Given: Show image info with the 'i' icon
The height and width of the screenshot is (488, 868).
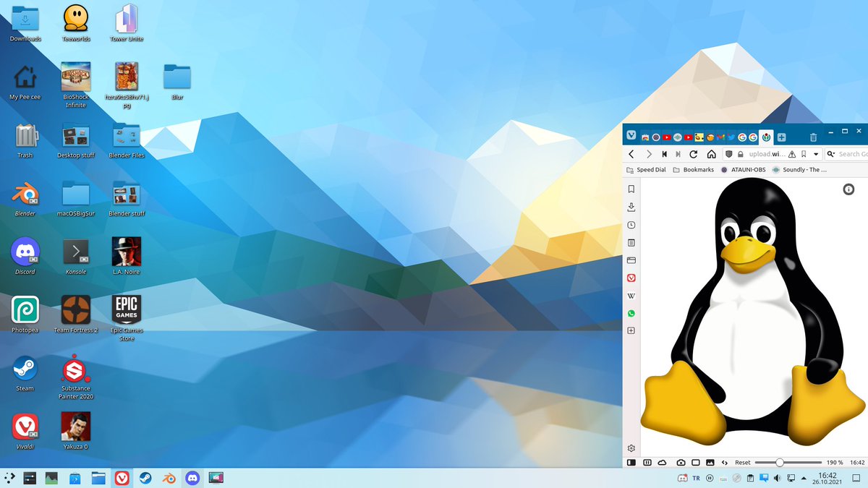Looking at the screenshot, I should click(849, 189).
